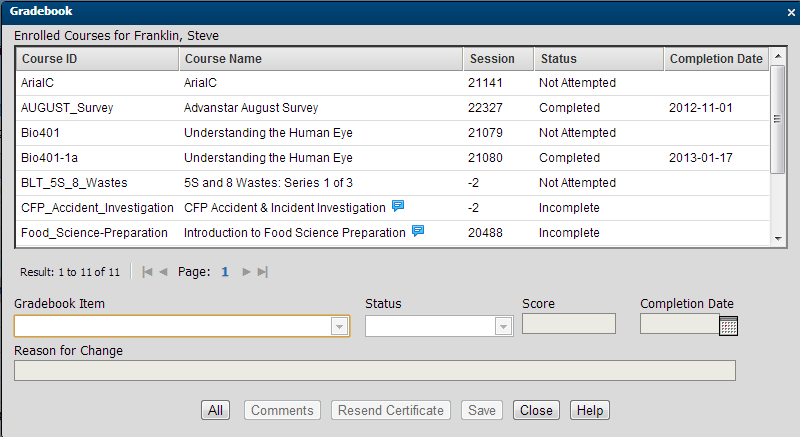Go to previous page of results
Image resolution: width=800 pixels, height=437 pixels.
coord(163,271)
